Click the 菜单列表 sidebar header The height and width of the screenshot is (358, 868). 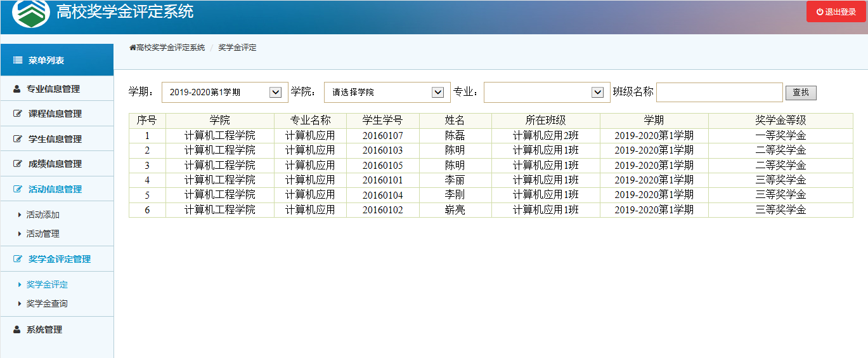[x=57, y=60]
